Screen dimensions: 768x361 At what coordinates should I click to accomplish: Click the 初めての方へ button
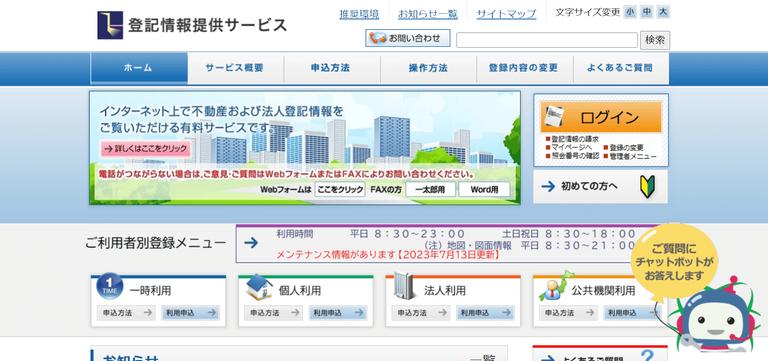(x=600, y=187)
